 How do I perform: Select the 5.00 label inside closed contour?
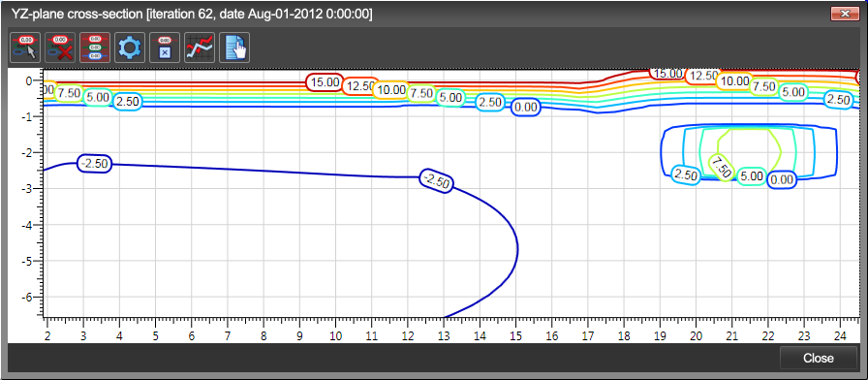(x=752, y=176)
